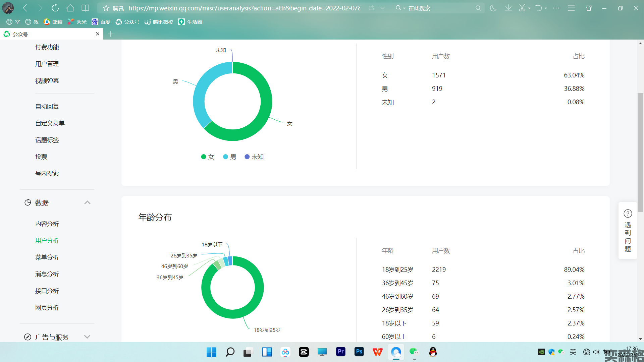Open the reading mode book icon
644x362 pixels.
(86, 8)
